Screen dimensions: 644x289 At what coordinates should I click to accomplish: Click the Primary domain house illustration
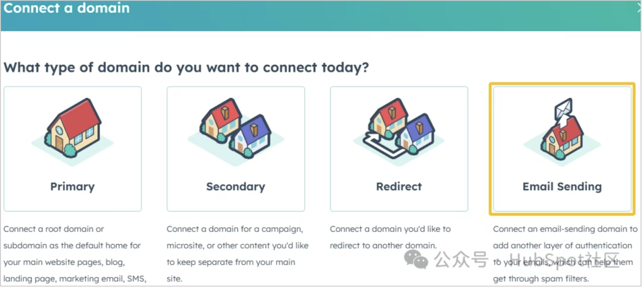pos(73,129)
